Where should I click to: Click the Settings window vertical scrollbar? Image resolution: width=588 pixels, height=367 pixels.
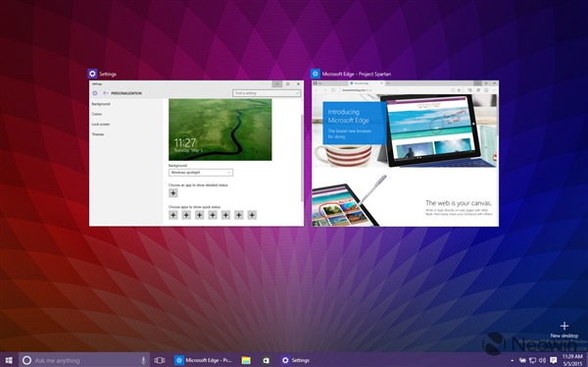pos(302,158)
